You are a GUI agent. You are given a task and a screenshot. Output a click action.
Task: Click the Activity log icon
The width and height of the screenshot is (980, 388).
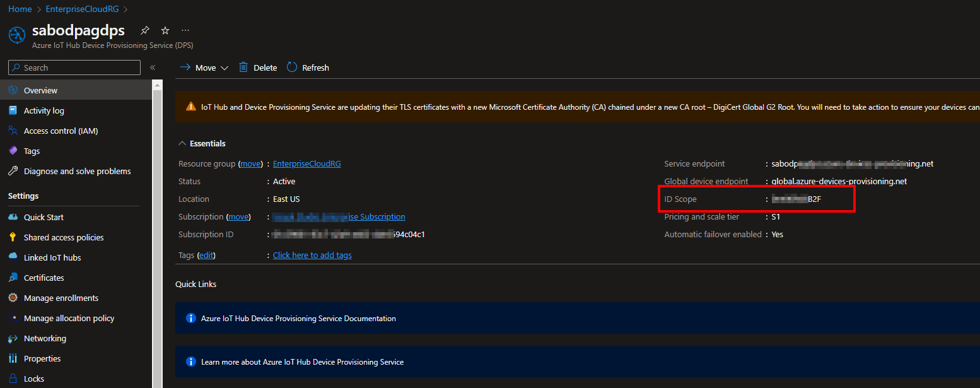[13, 110]
